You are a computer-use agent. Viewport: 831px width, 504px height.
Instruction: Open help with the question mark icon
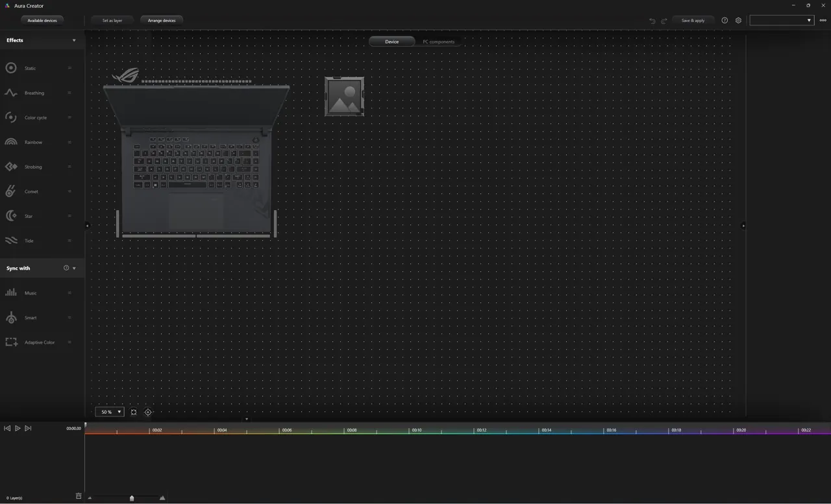click(x=725, y=20)
